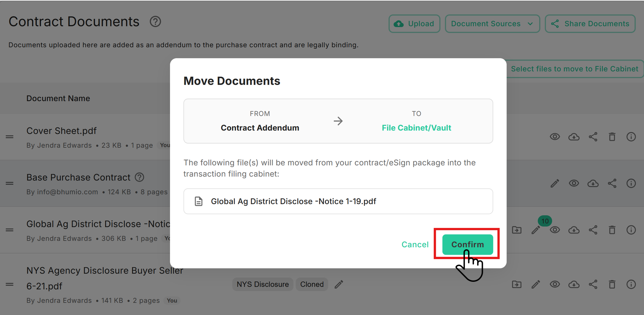Delete NYS Agency Disclosure file with trash icon
644x315 pixels.
(612, 284)
